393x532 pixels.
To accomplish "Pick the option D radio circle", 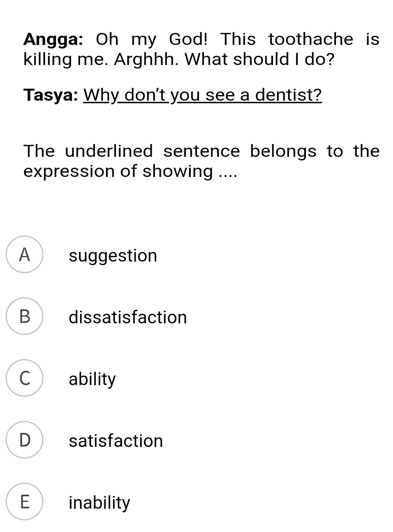I will point(24,440).
